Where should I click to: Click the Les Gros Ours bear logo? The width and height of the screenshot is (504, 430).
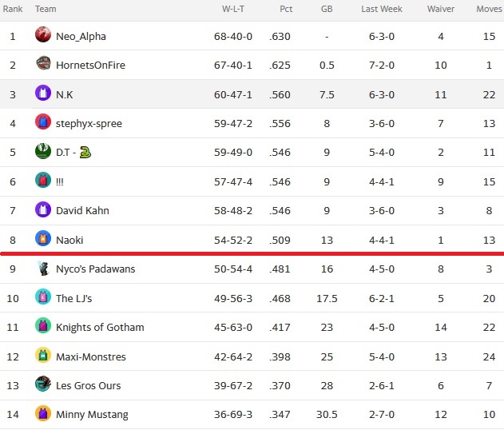coord(43,384)
